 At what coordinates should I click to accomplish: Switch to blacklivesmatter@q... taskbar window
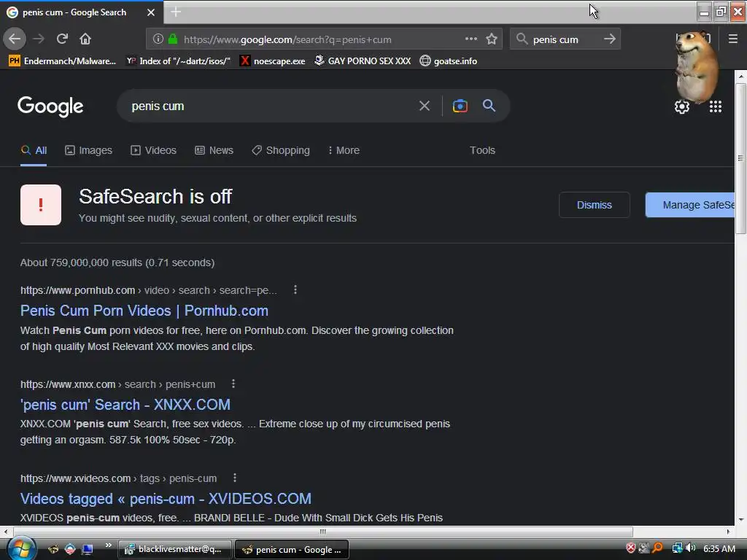[174, 549]
